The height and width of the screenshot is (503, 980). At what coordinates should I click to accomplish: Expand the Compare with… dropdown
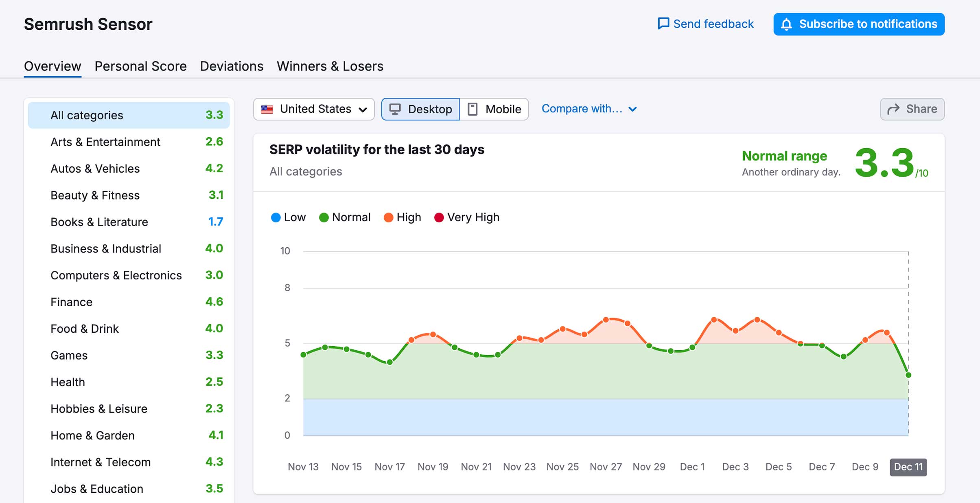pyautogui.click(x=589, y=109)
